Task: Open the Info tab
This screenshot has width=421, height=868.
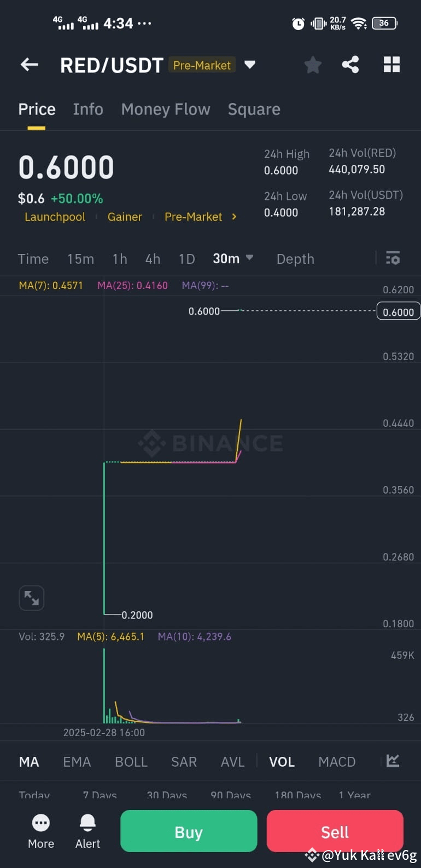Action: tap(87, 109)
